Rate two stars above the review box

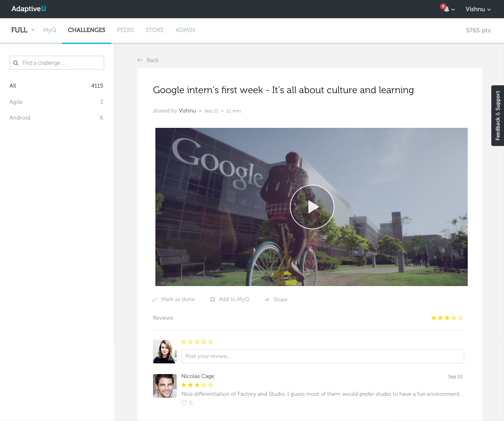(x=190, y=342)
